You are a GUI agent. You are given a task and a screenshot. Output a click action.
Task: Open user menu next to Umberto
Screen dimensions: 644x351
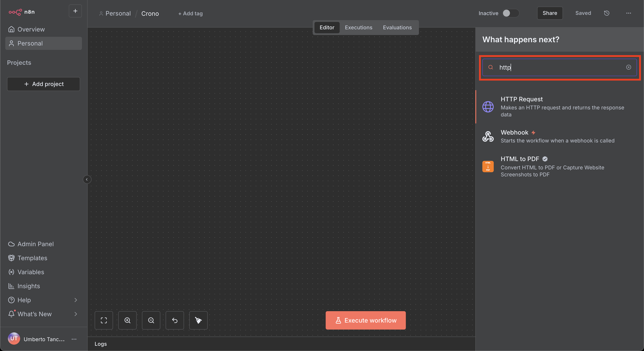click(74, 339)
